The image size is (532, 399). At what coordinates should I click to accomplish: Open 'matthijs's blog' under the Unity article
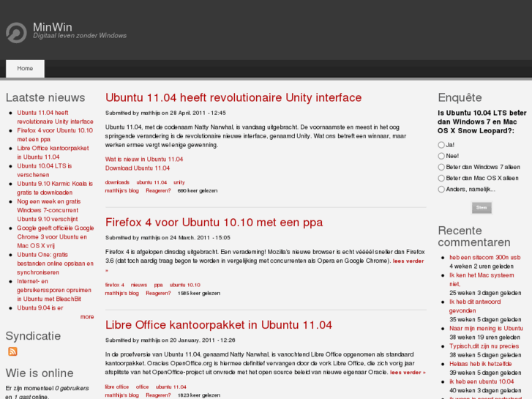(121, 191)
